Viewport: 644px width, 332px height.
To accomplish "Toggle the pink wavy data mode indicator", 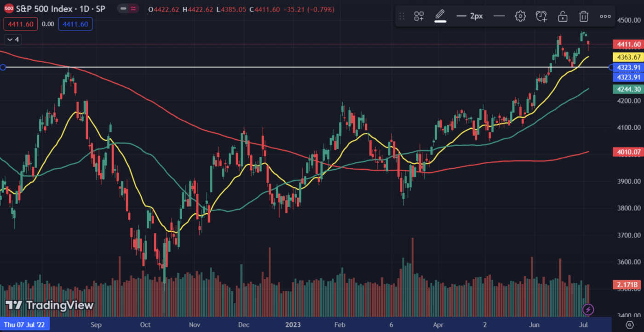I will pyautogui.click(x=134, y=9).
